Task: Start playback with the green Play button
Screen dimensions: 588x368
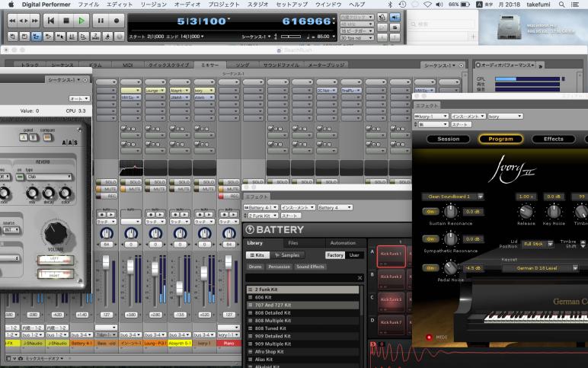Action: [81, 21]
